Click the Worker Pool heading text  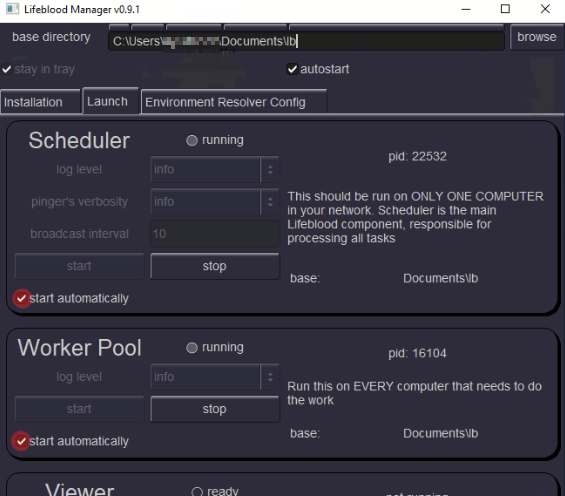(x=79, y=348)
